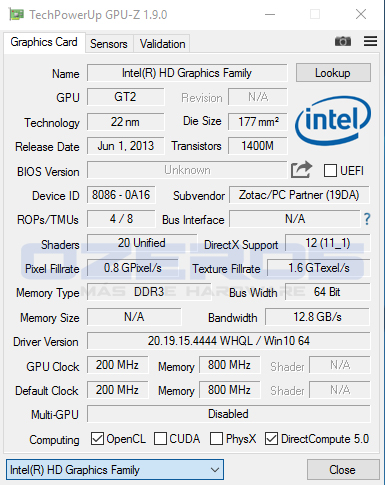The image size is (385, 485).
Task: Toggle the OpenCL checkbox
Action: [x=97, y=439]
